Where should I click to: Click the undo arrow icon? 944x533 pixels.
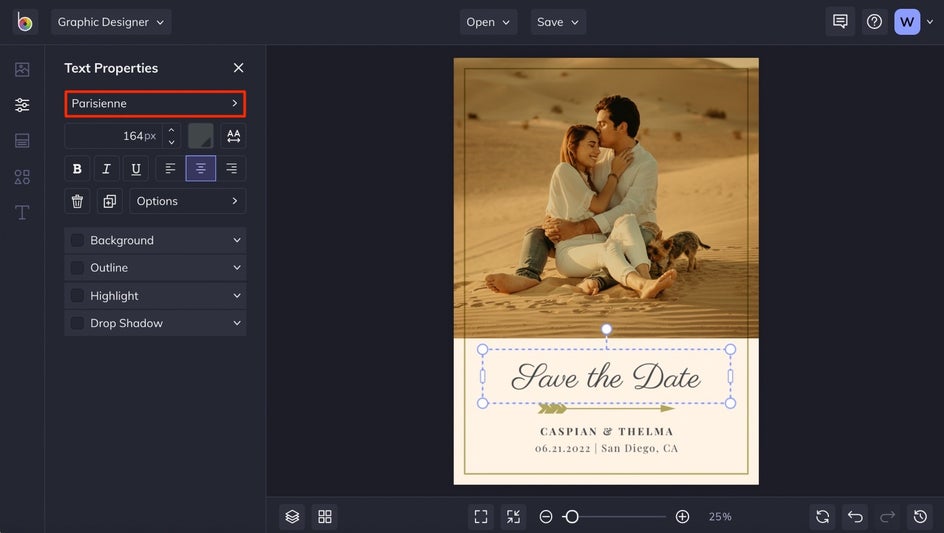(855, 516)
